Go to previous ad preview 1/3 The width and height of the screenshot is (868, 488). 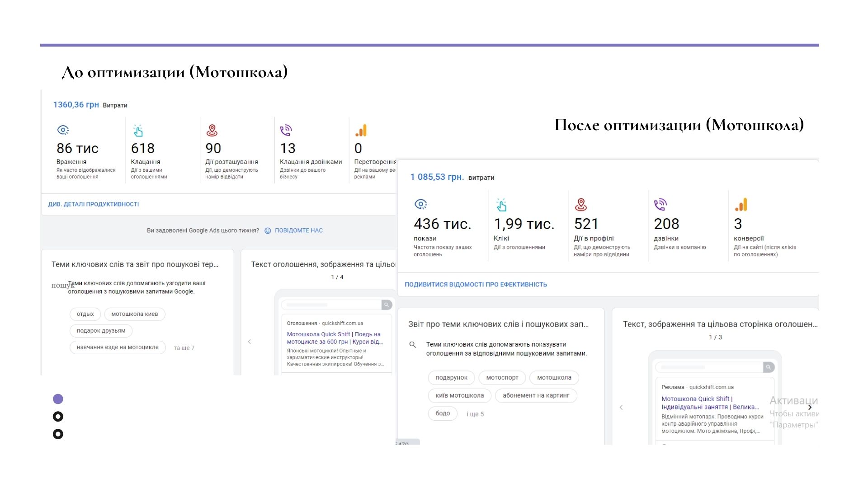[621, 407]
